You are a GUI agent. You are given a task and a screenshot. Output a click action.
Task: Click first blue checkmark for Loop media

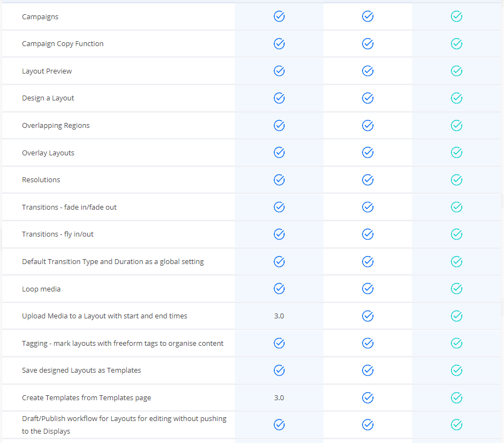279,289
